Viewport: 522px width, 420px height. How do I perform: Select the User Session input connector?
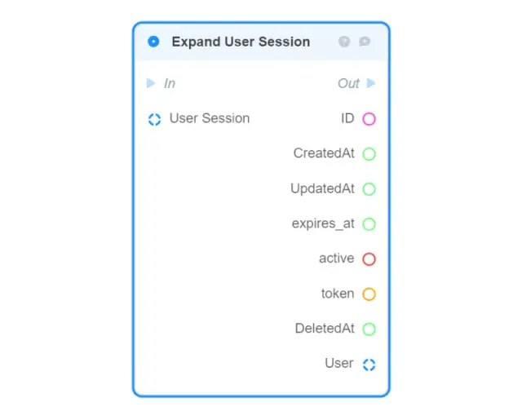pyautogui.click(x=154, y=119)
